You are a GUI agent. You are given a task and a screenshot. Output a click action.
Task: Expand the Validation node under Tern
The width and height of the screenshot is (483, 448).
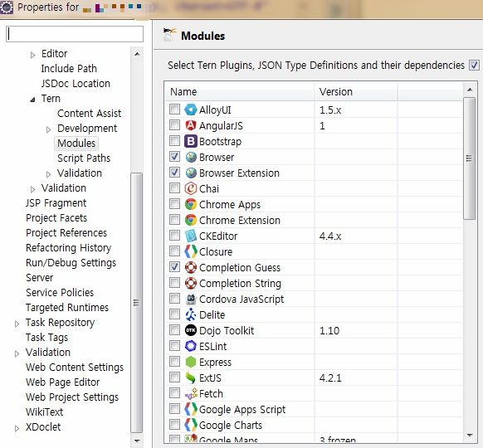point(48,174)
